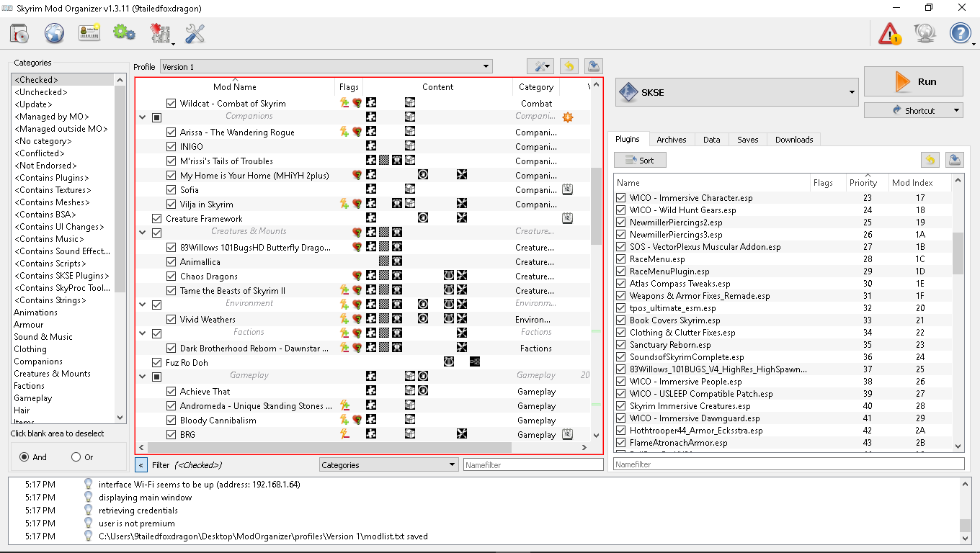Select the <Unchecked> category filter
The width and height of the screenshot is (980, 553).
[x=40, y=92]
